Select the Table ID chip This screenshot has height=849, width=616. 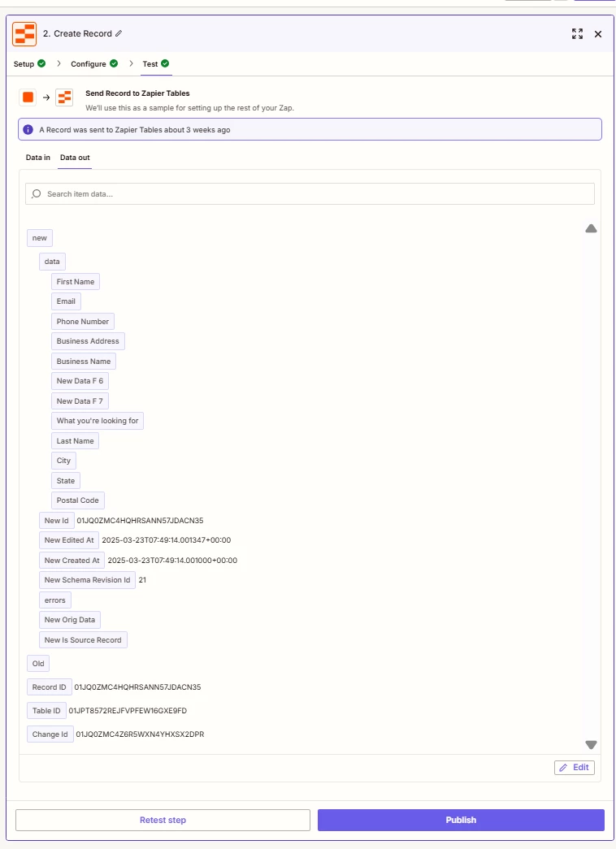point(46,710)
